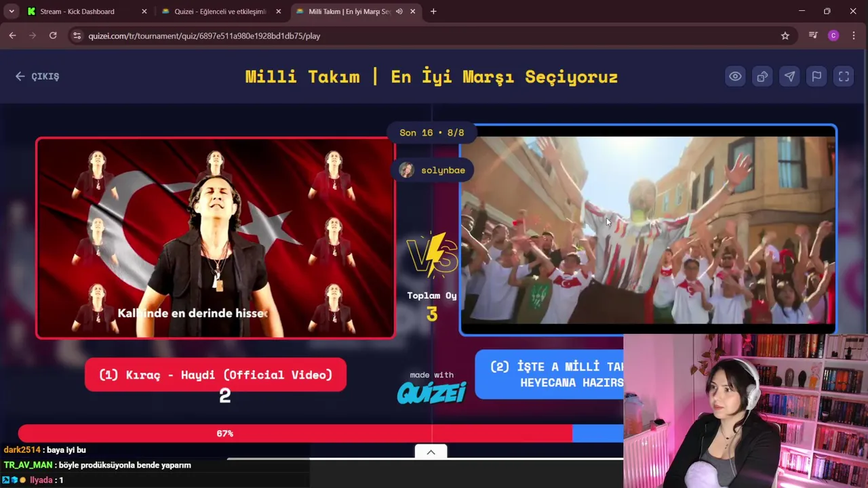Close the Quizei - Eğlenceli tab
This screenshot has width=868, height=488.
[x=278, y=12]
